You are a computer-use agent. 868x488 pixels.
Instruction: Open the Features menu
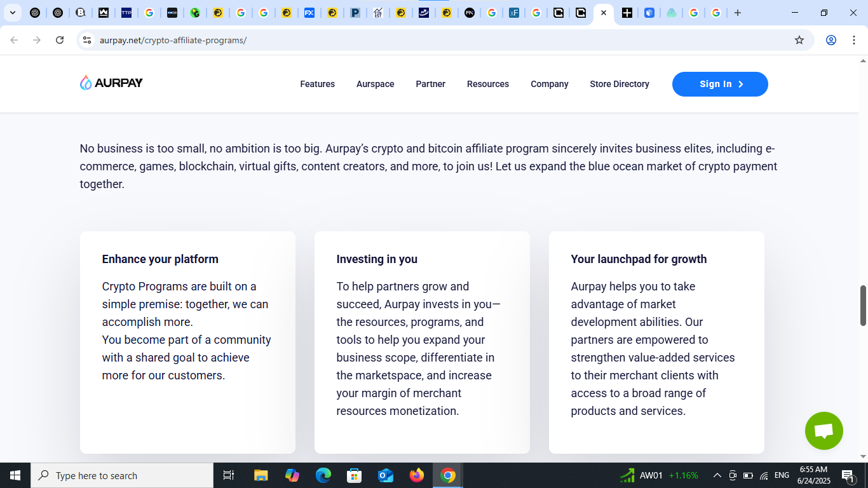pos(318,84)
